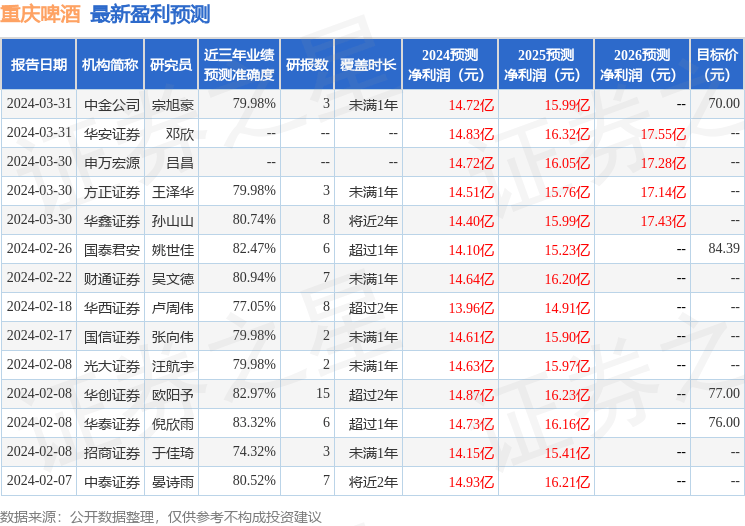745x526 pixels.
Task: Select the 国泰君安 institution cell
Action: pyautogui.click(x=111, y=249)
